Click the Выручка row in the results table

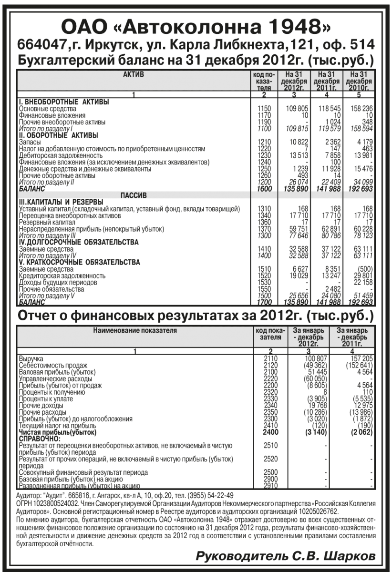point(31,358)
